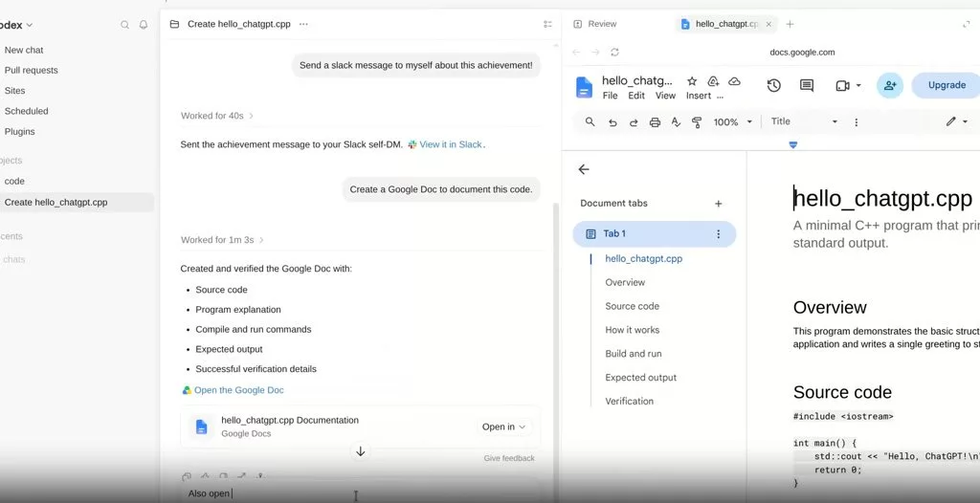Viewport: 980px width, 503px height.
Task: Click the Undo icon in Docs toolbar
Action: pos(612,122)
